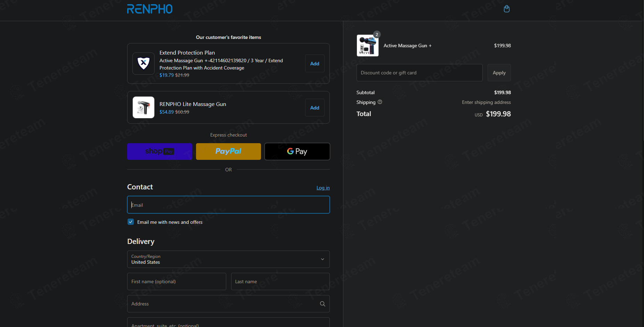Open the Country/Region dropdown

point(228,259)
